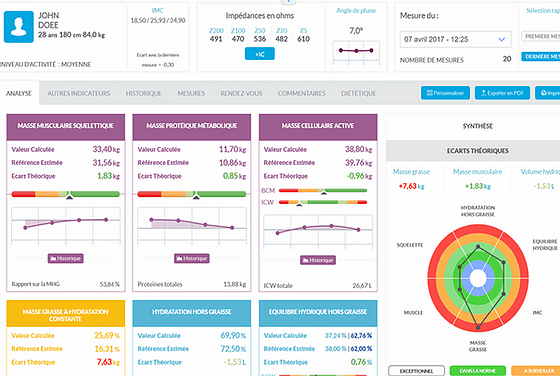The image size is (560, 376).
Task: Click Masse Grasse à Hydratation Constante header
Action: pos(66,314)
